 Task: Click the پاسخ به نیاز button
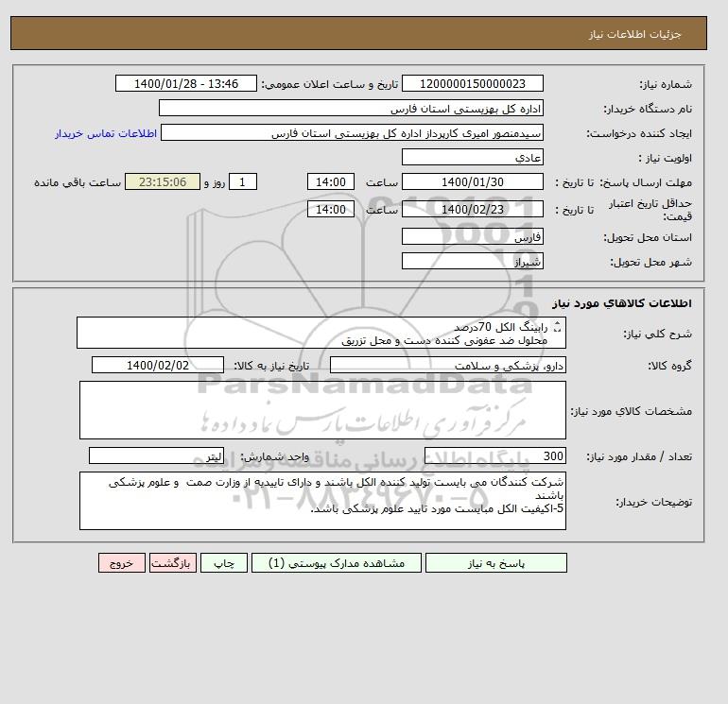point(495,563)
